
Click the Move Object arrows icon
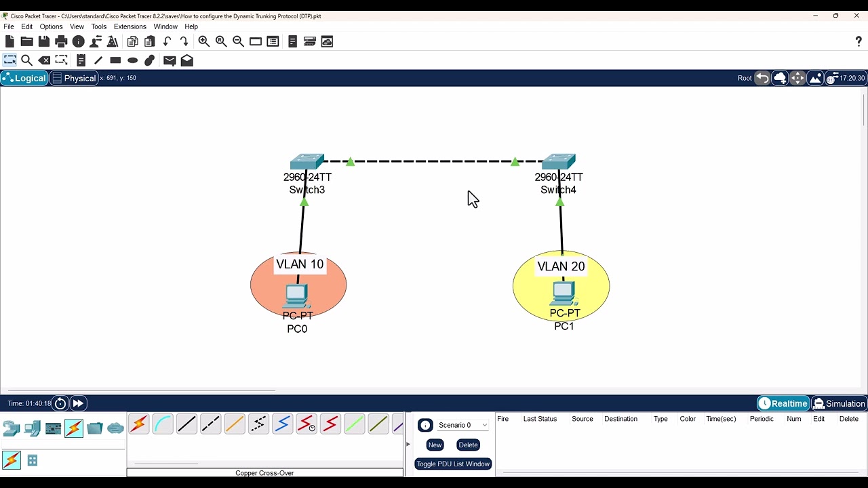click(x=797, y=78)
